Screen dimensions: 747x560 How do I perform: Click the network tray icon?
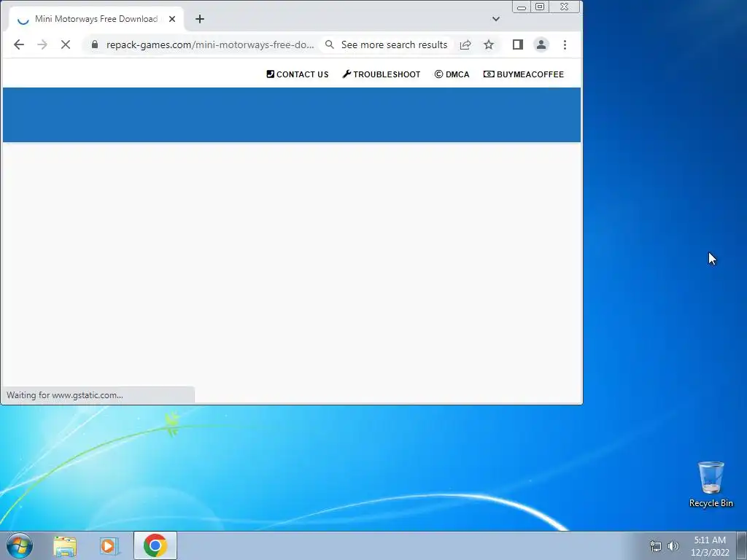(656, 546)
